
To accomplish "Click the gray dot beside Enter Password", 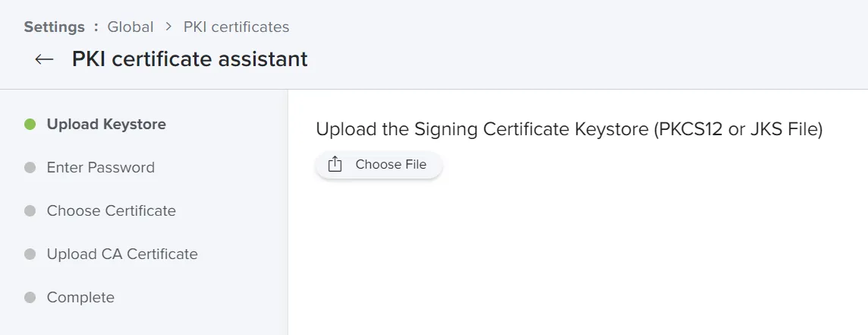I will coord(30,167).
